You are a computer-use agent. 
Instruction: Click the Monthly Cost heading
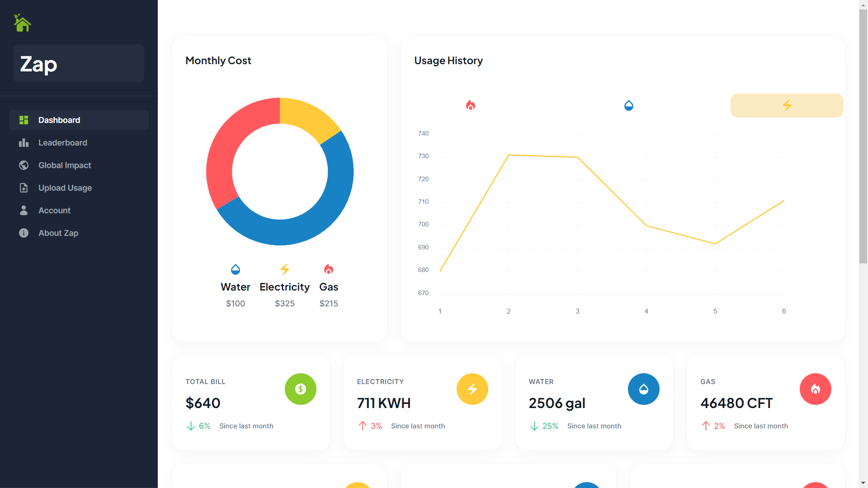(x=218, y=61)
